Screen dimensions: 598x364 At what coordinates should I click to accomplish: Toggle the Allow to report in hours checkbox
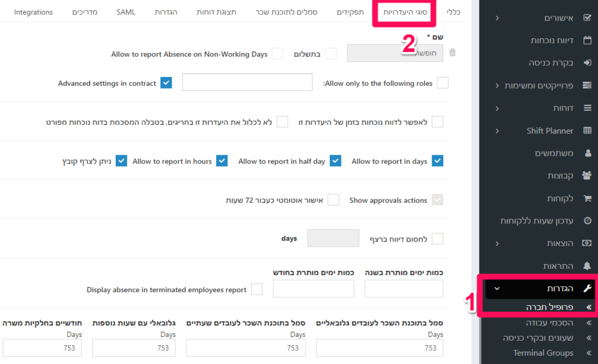221,160
